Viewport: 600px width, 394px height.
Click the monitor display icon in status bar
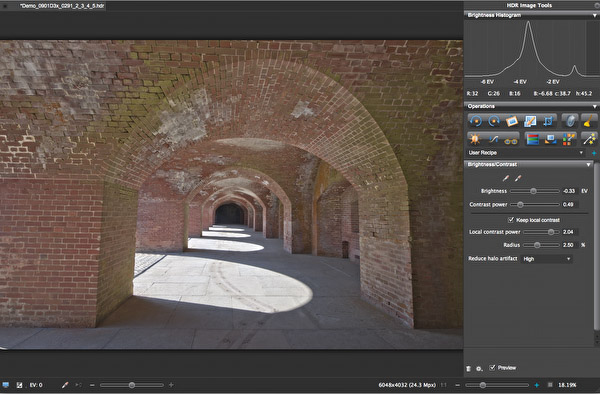(x=6, y=385)
